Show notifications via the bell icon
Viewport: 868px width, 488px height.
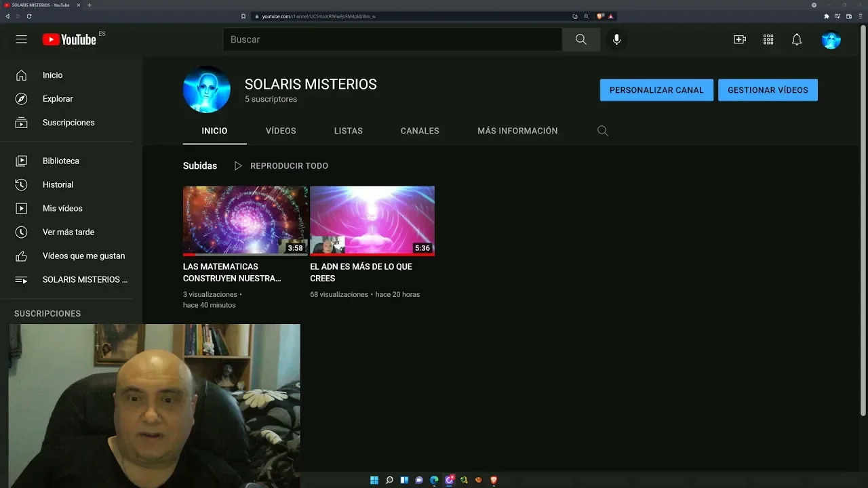[x=797, y=40]
